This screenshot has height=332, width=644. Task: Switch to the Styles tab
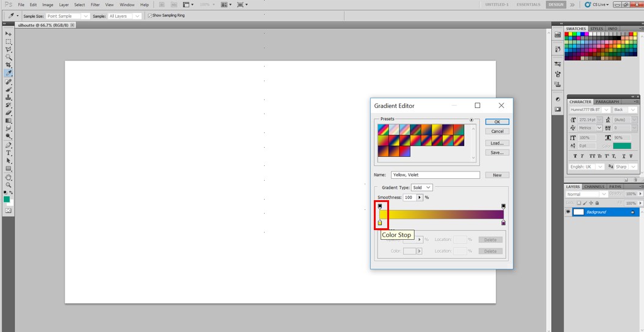tap(596, 29)
